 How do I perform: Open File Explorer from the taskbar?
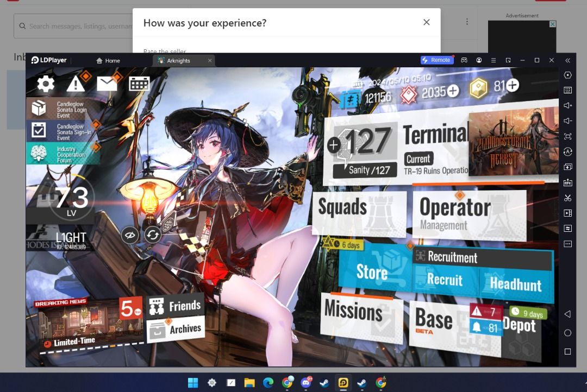click(249, 383)
